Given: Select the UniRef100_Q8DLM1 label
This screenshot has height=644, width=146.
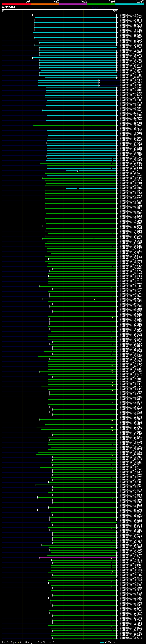Looking at the screenshot, I should click(131, 88).
